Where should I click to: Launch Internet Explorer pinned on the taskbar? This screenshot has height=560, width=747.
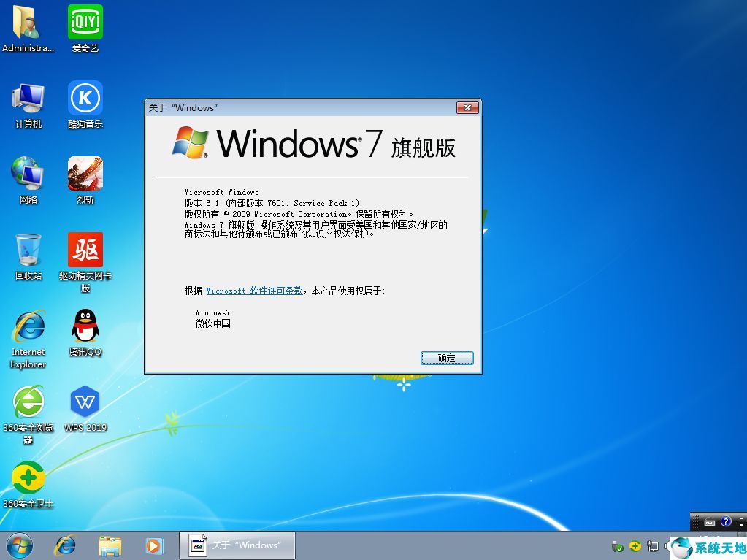65,545
